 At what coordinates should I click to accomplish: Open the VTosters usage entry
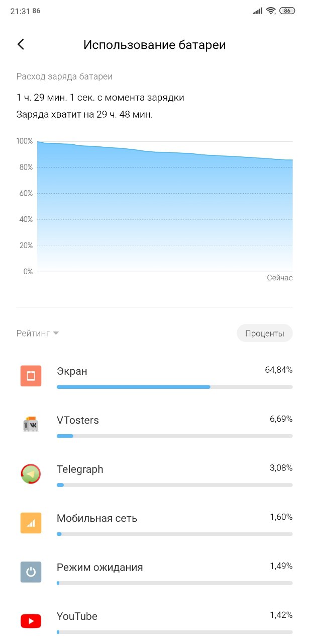[x=154, y=425]
